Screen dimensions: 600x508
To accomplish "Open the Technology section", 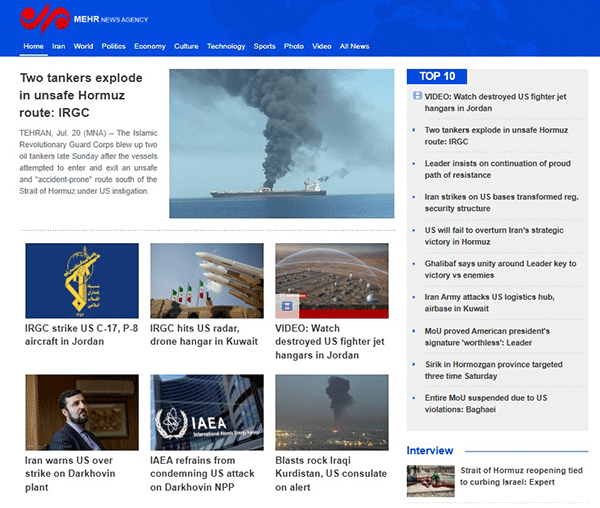I will tap(226, 46).
